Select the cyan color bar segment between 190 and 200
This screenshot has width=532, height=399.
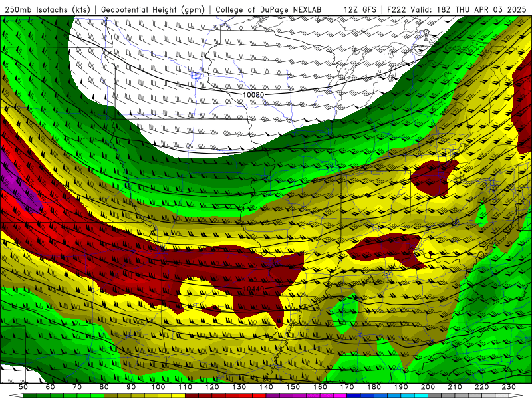pyautogui.click(x=414, y=396)
